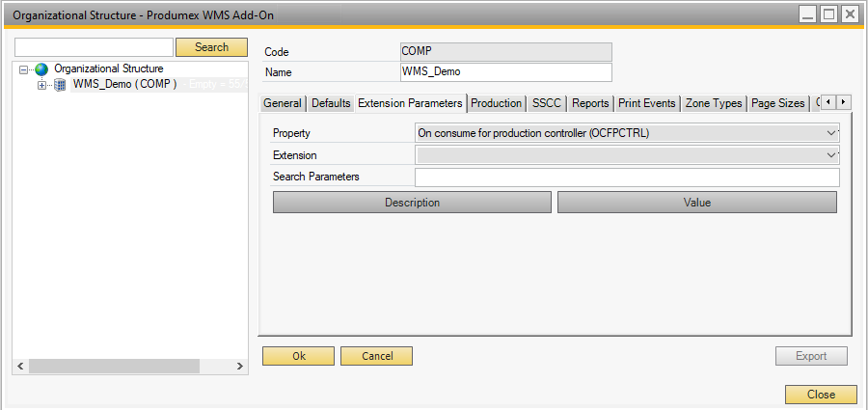
Task: Open the Property dropdown list
Action: coord(832,132)
